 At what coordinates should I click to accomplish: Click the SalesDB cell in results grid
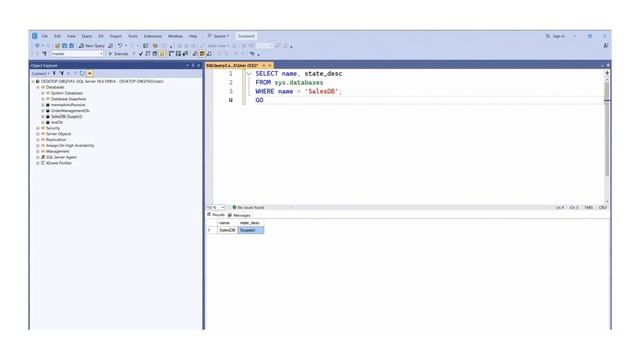tap(227, 230)
